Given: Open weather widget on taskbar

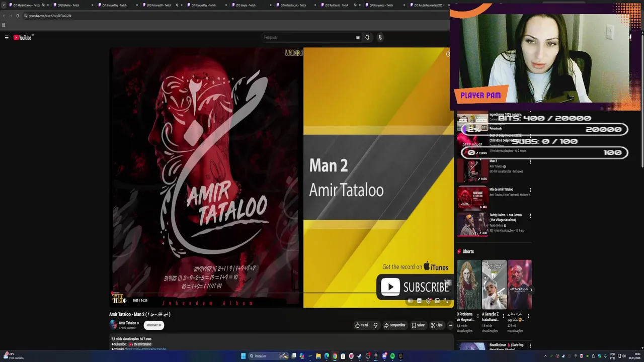Looking at the screenshot, I should point(13,356).
